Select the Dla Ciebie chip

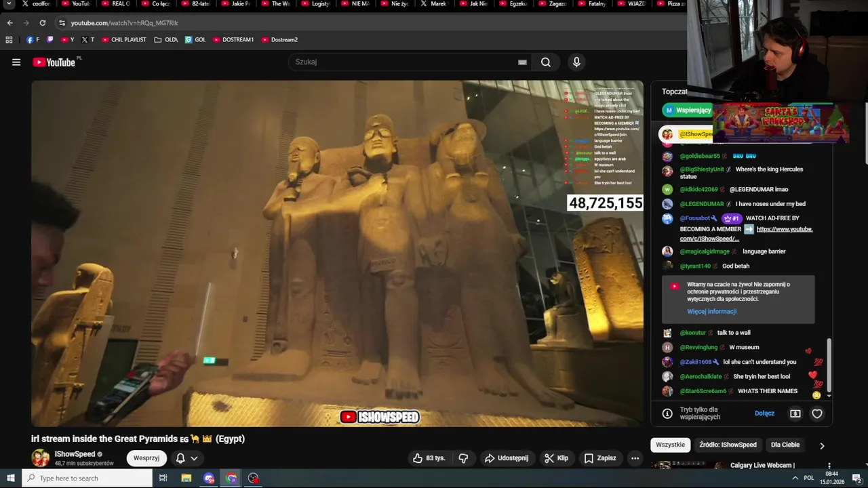click(x=785, y=445)
